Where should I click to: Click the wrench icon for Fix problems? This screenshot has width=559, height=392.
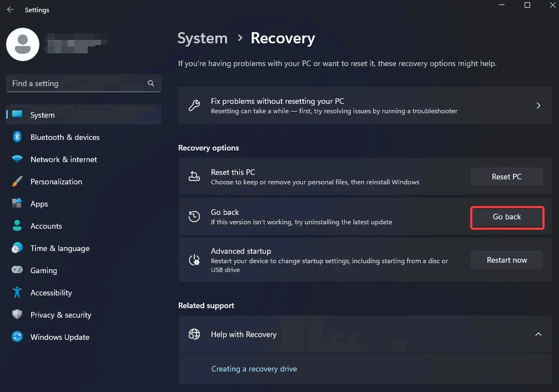[x=194, y=105]
